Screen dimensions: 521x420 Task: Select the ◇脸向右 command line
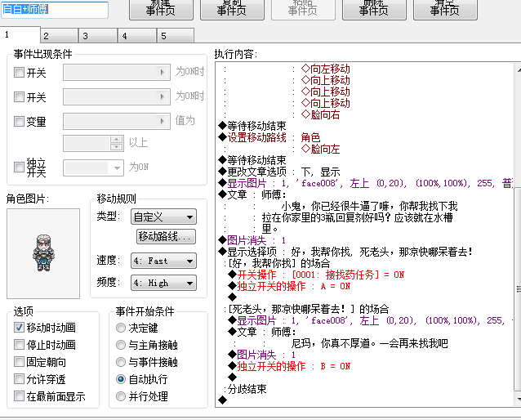[x=320, y=114]
